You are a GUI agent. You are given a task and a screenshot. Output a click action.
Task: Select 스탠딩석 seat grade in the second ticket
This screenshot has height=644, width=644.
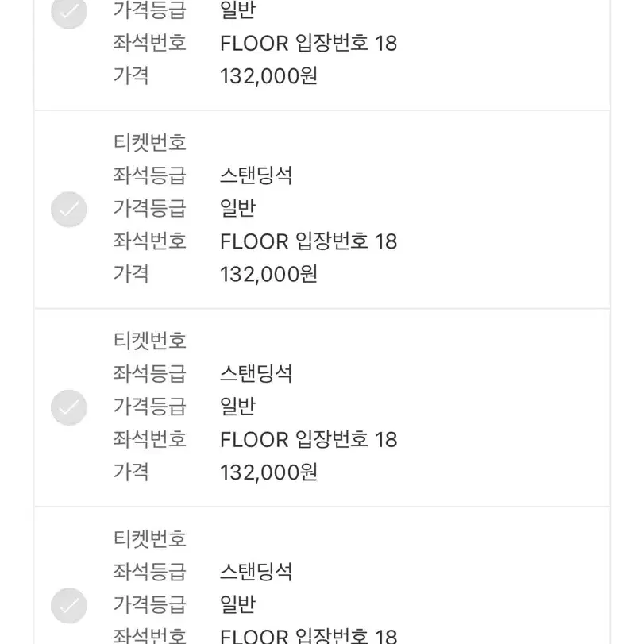coord(256,175)
